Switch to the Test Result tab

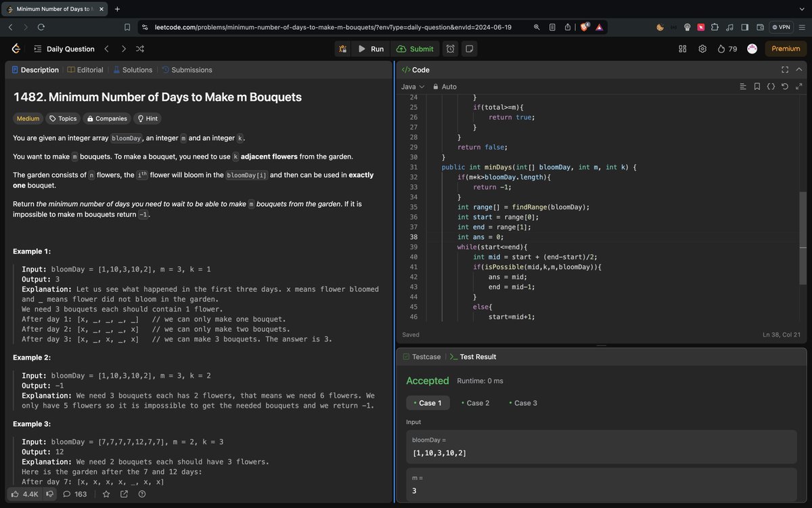(473, 356)
